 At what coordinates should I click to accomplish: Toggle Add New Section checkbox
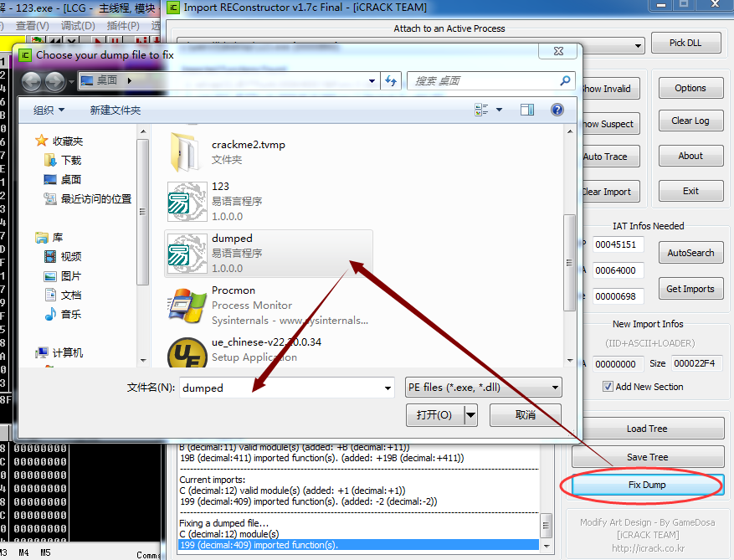[x=608, y=386]
